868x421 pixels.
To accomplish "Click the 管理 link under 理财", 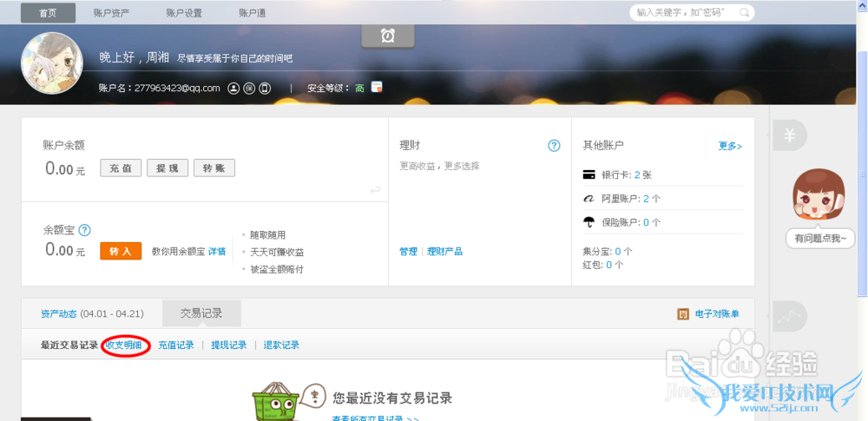I will point(409,252).
